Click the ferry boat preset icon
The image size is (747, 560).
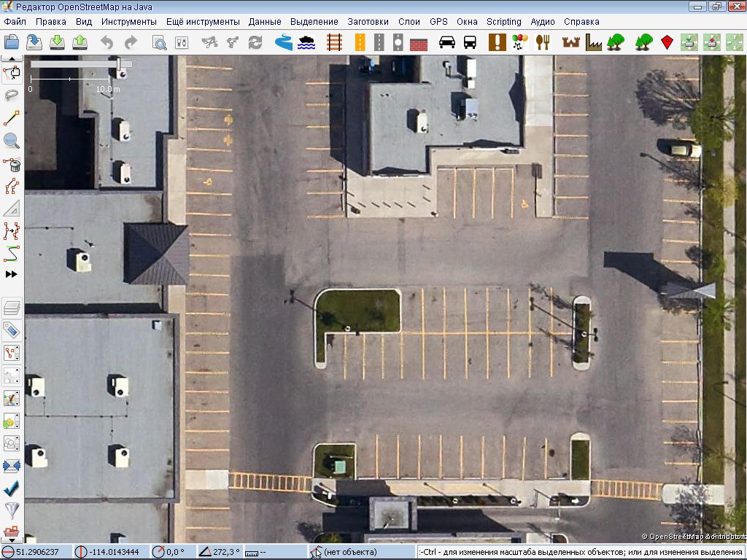coord(307,42)
